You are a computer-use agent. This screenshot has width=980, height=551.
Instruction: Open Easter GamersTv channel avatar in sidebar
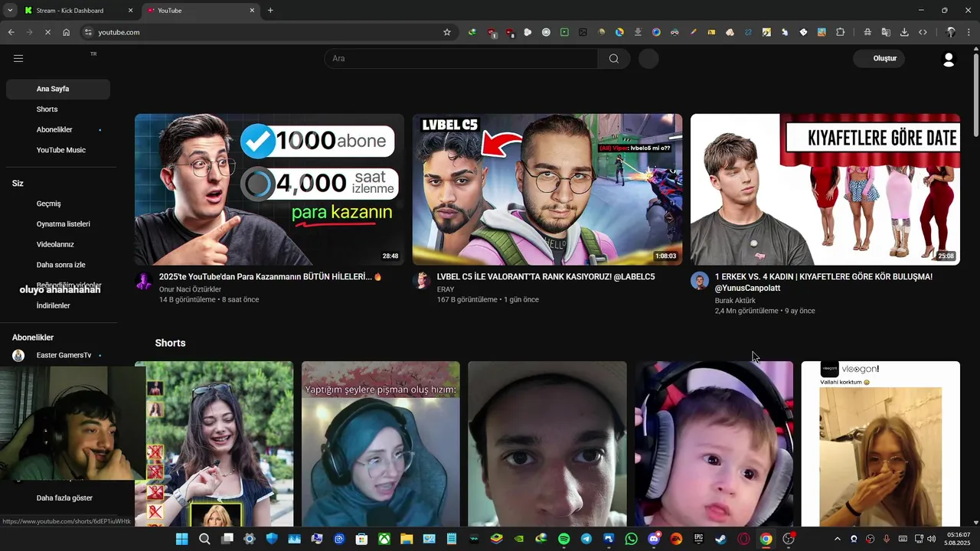pos(18,355)
